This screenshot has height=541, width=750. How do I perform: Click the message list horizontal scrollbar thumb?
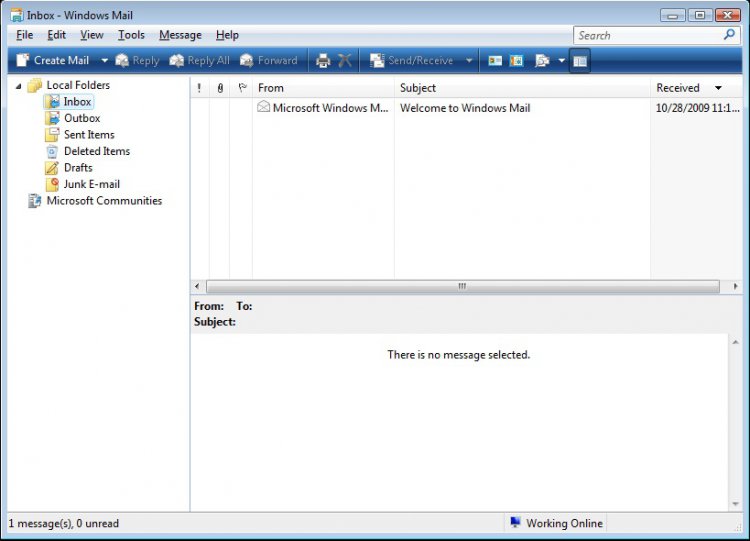coord(463,287)
